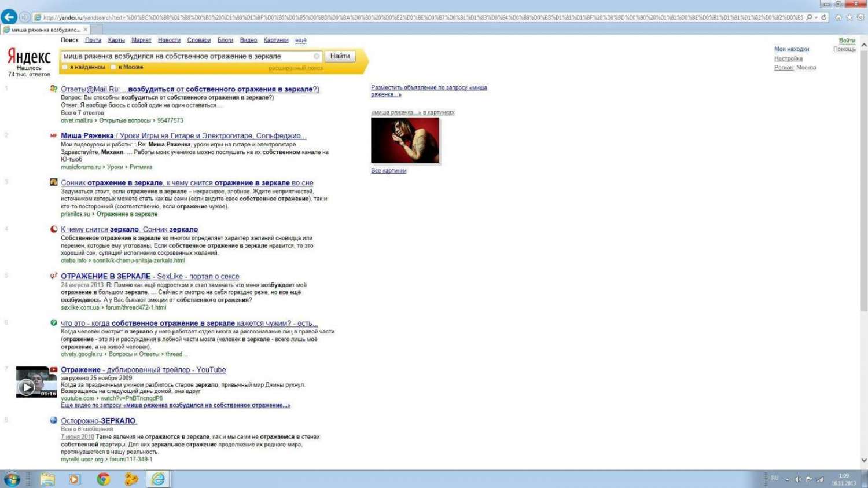
Task: Click the Action Center flag icon in tray
Action: pyautogui.click(x=809, y=479)
